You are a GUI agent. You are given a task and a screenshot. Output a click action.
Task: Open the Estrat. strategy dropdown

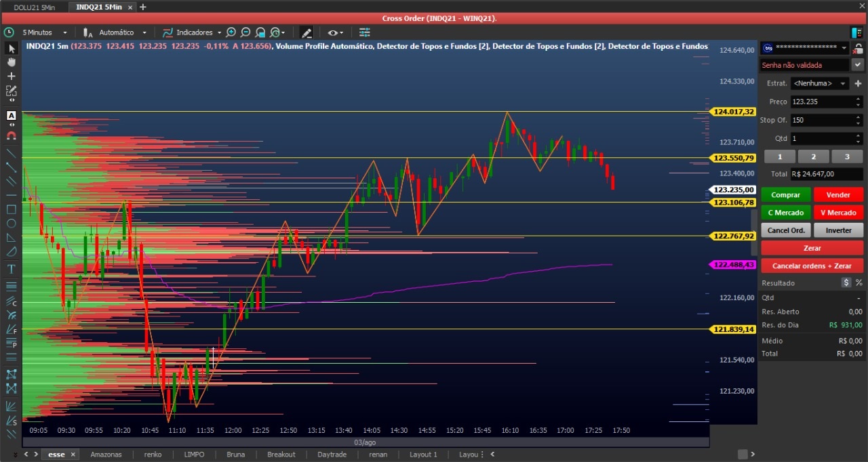[819, 83]
